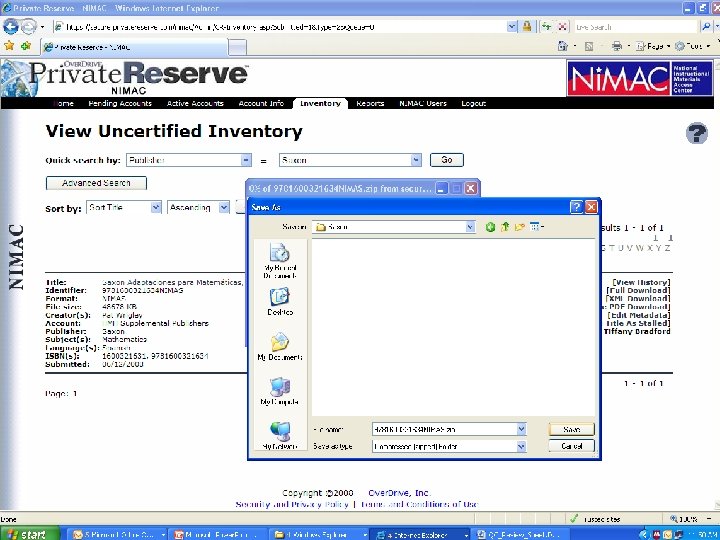The width and height of the screenshot is (720, 540).
Task: Select Desktop in Save As places bar
Action: (x=280, y=302)
